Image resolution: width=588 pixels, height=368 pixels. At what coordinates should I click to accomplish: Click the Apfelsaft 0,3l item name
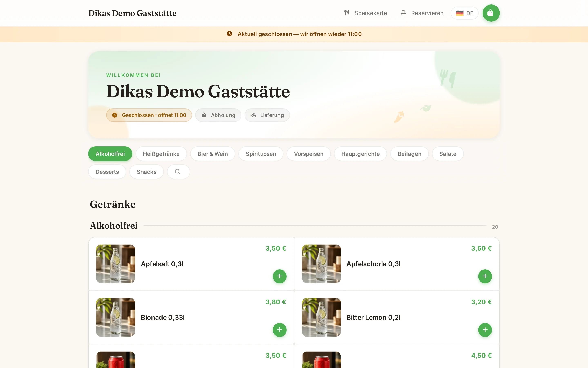[162, 264]
